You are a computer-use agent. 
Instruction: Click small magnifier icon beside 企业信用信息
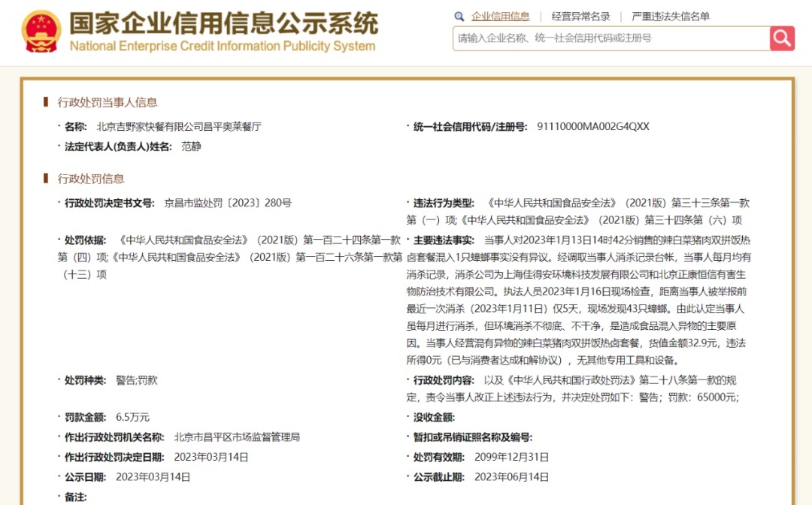tap(459, 17)
